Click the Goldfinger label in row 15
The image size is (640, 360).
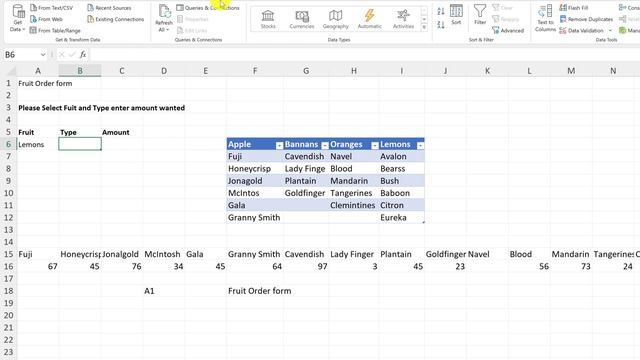(446, 254)
